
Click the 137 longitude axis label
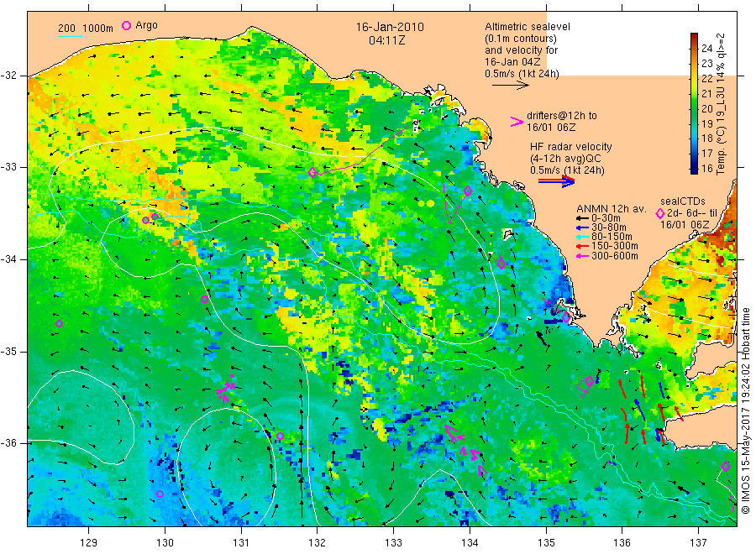click(x=698, y=543)
